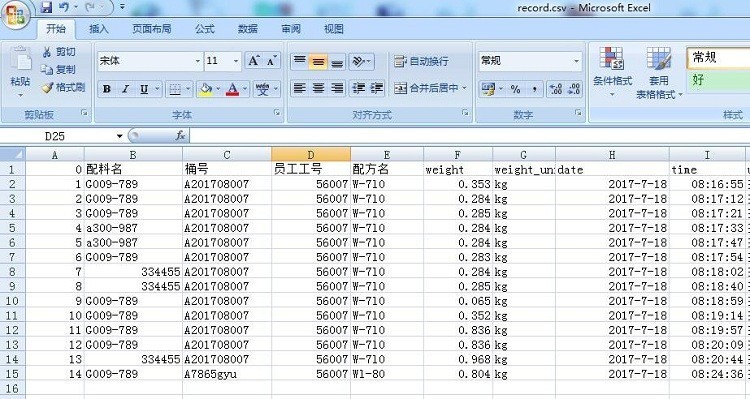
Task: Apply accounting number format icon
Action: pos(488,89)
